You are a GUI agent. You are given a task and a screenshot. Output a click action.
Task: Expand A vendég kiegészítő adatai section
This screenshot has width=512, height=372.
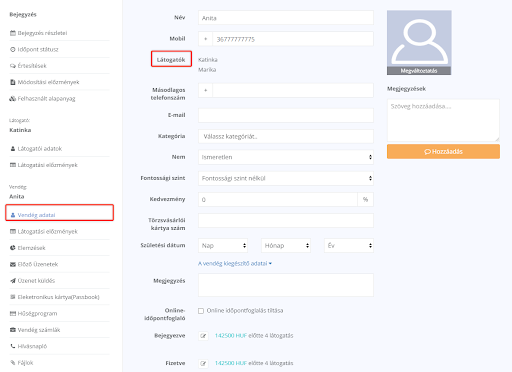[235, 263]
